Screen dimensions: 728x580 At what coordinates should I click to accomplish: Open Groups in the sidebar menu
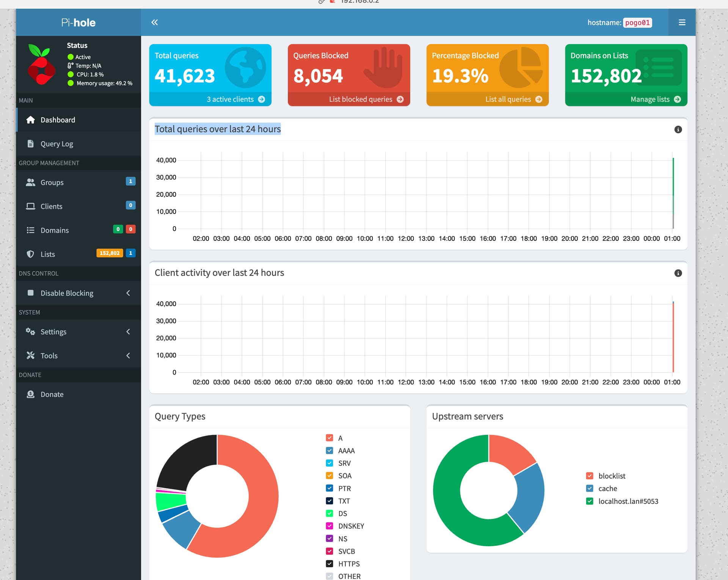point(52,182)
